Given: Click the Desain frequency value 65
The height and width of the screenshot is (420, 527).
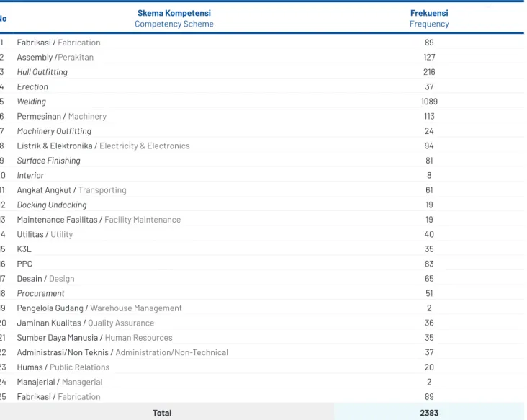Looking at the screenshot, I should point(429,279).
